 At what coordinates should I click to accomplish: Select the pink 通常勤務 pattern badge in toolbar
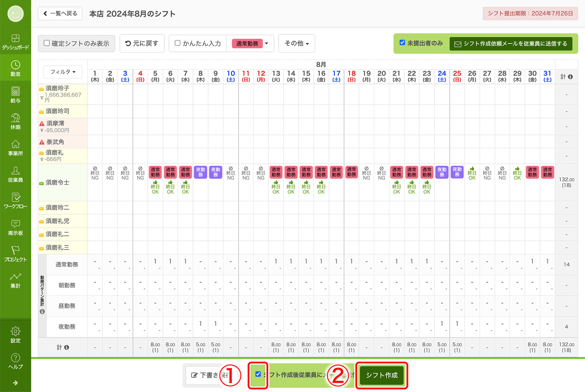(247, 44)
